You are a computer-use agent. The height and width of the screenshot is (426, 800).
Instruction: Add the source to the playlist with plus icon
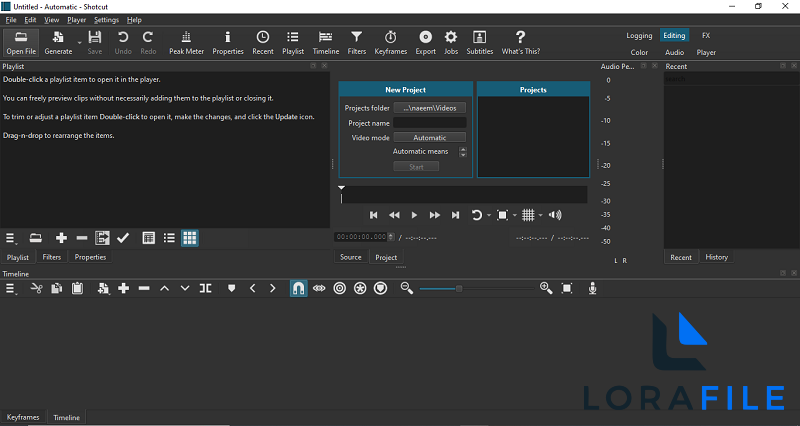(x=61, y=238)
